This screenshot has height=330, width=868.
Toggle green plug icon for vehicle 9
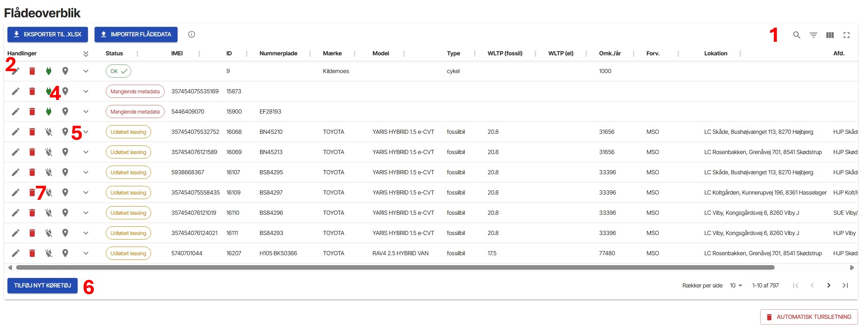tap(48, 71)
